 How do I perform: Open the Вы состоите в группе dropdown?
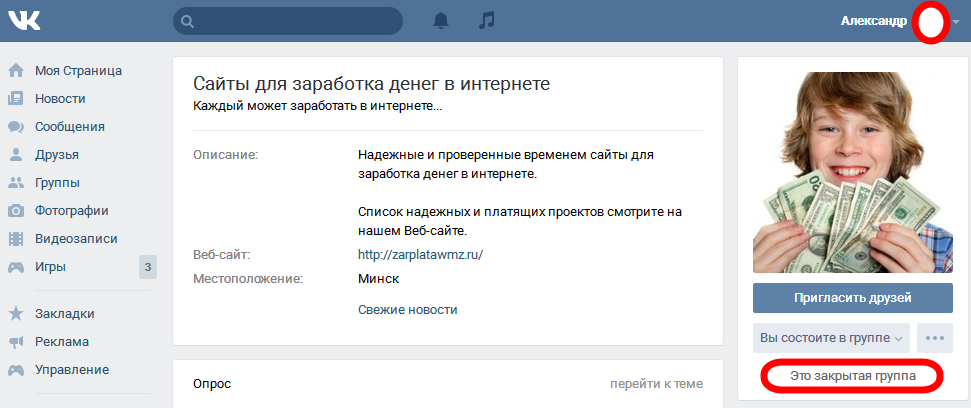coord(830,338)
